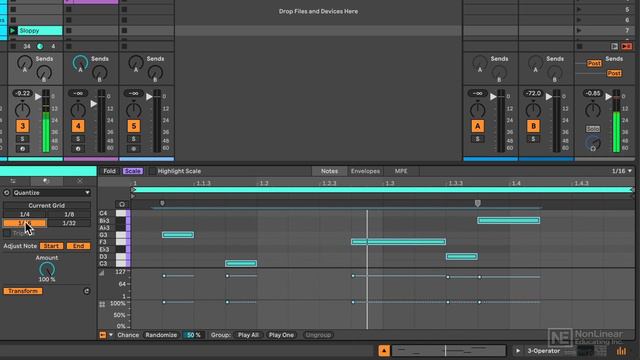Click the clip loop start triangle marker
The height and width of the screenshot is (360, 640).
click(133, 190)
